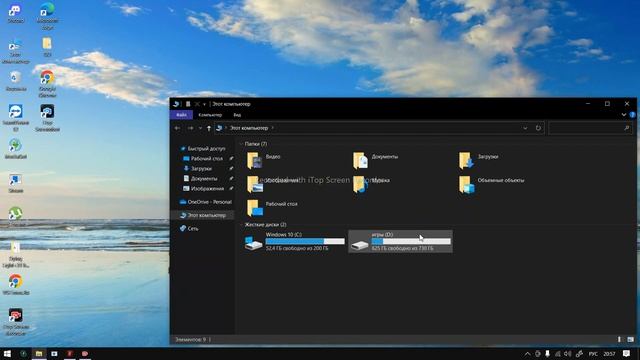Select Документы in sidebar
This screenshot has width=640, height=360.
[x=200, y=179]
